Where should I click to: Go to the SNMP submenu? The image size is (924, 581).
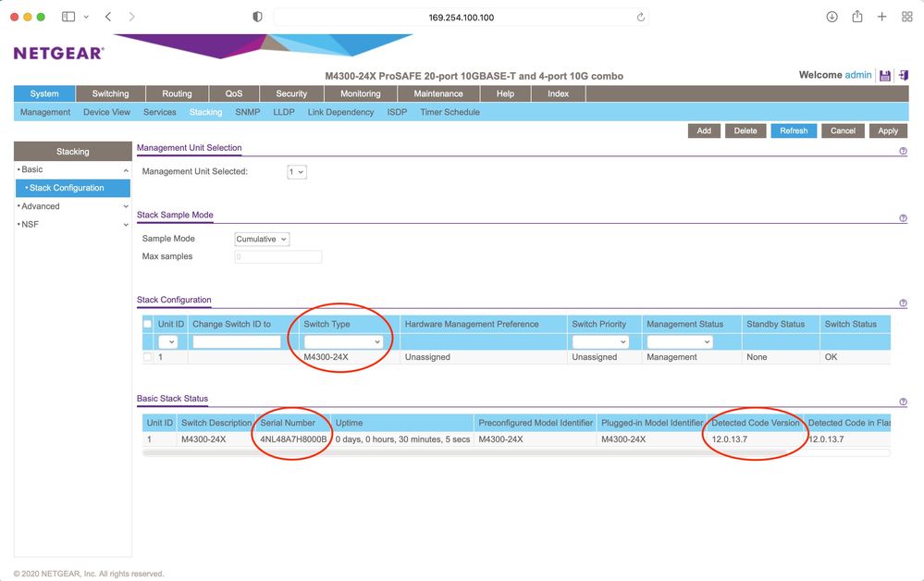pyautogui.click(x=247, y=112)
